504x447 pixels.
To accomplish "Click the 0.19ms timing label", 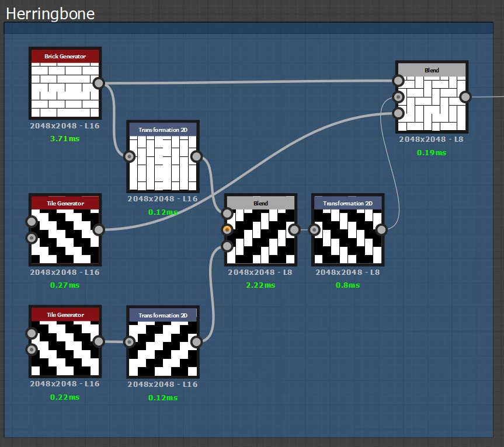I will coord(432,152).
